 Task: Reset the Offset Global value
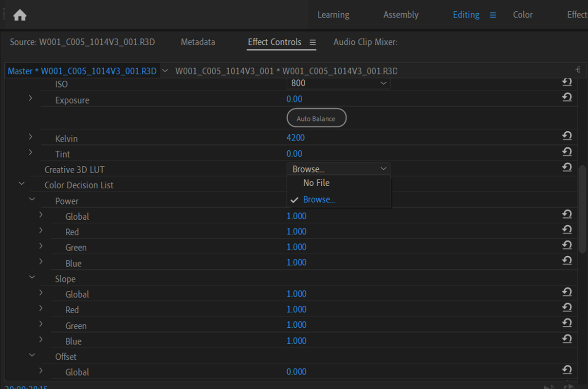tap(567, 370)
